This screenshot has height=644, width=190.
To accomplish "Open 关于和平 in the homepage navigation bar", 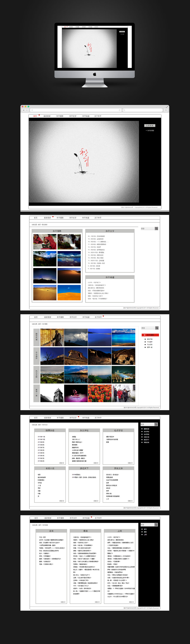I will pos(98,116).
